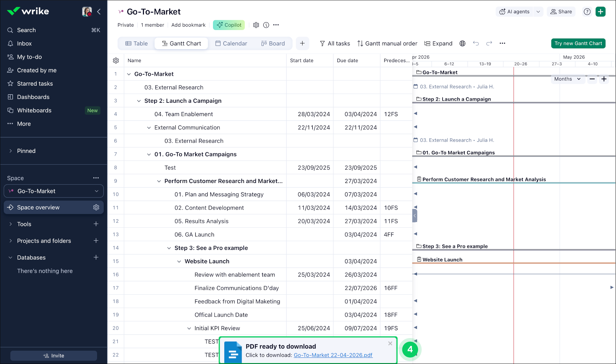Click the AI agents button
Image resolution: width=616 pixels, height=364 pixels.
(x=514, y=12)
